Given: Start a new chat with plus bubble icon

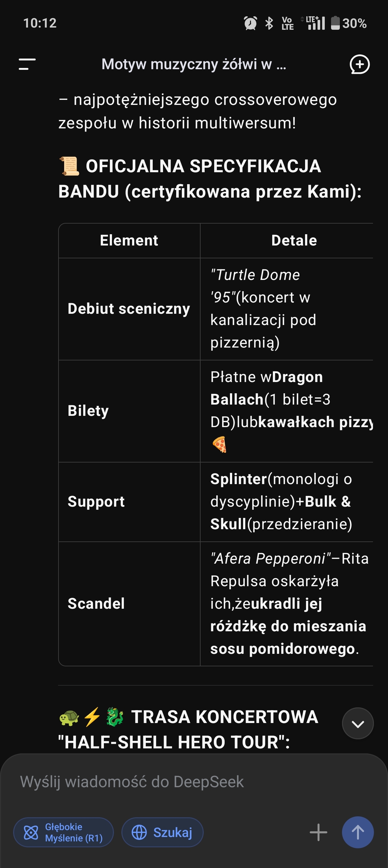Looking at the screenshot, I should [360, 64].
